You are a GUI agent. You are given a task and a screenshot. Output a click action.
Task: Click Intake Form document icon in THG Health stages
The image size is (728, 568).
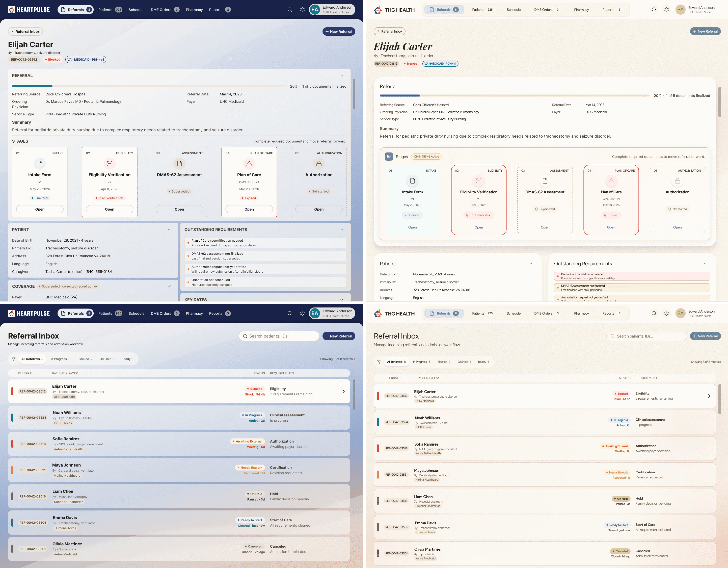pos(412,181)
